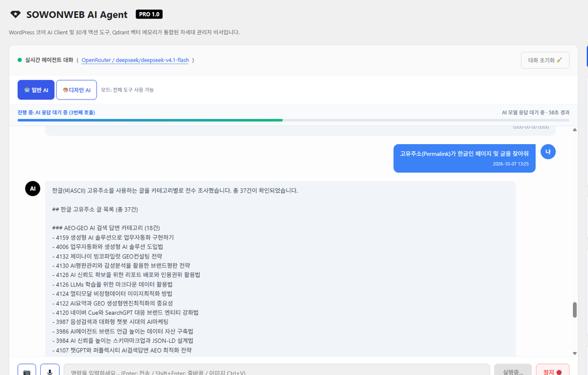Screen dimensions: 588x375
Task: Click the SOWONWEB diamond logo icon
Action: pyautogui.click(x=16, y=14)
